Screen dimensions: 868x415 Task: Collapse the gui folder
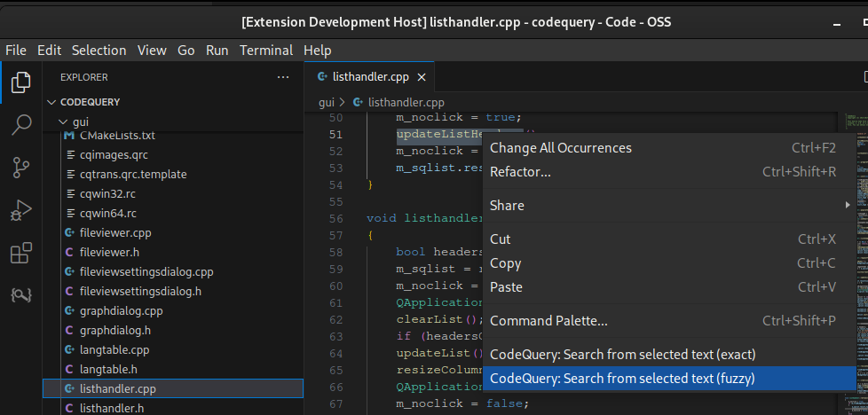pyautogui.click(x=61, y=121)
